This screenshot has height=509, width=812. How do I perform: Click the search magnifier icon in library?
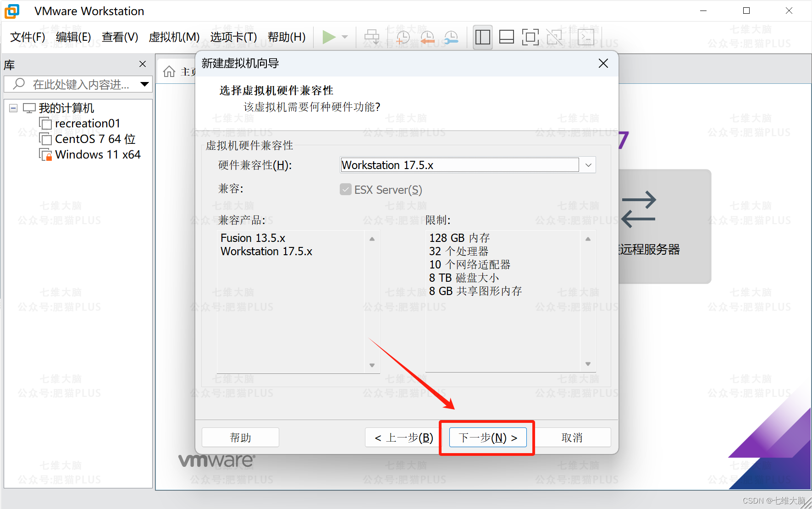click(19, 84)
